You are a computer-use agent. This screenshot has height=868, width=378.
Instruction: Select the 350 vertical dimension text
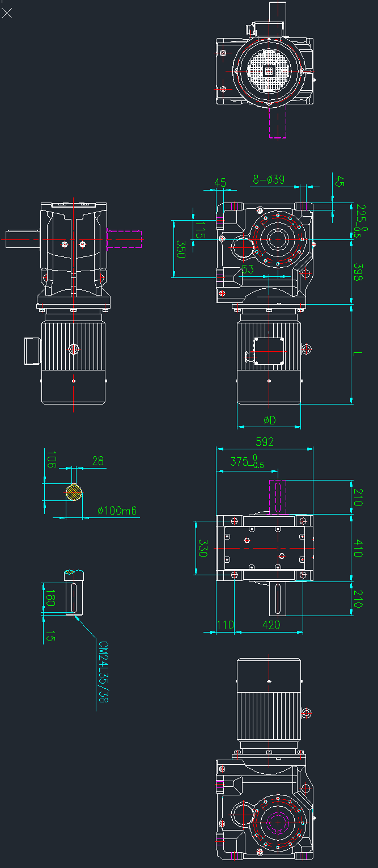point(181,250)
